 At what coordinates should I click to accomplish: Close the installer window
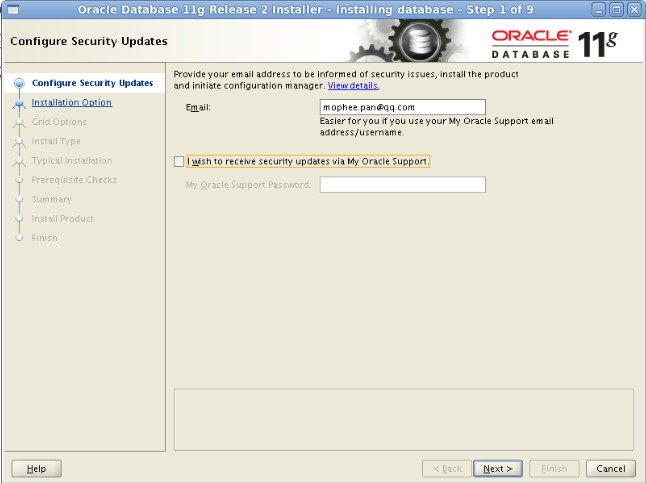[634, 9]
